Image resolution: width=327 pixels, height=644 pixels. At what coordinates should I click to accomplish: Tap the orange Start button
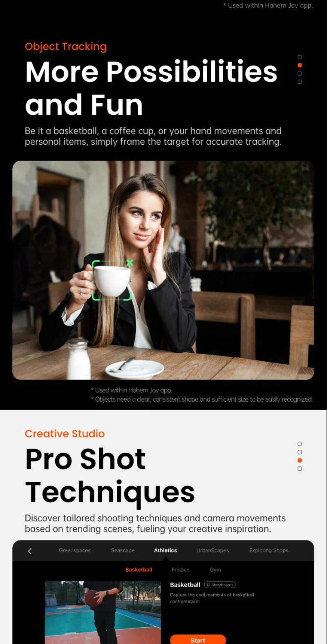click(x=198, y=640)
